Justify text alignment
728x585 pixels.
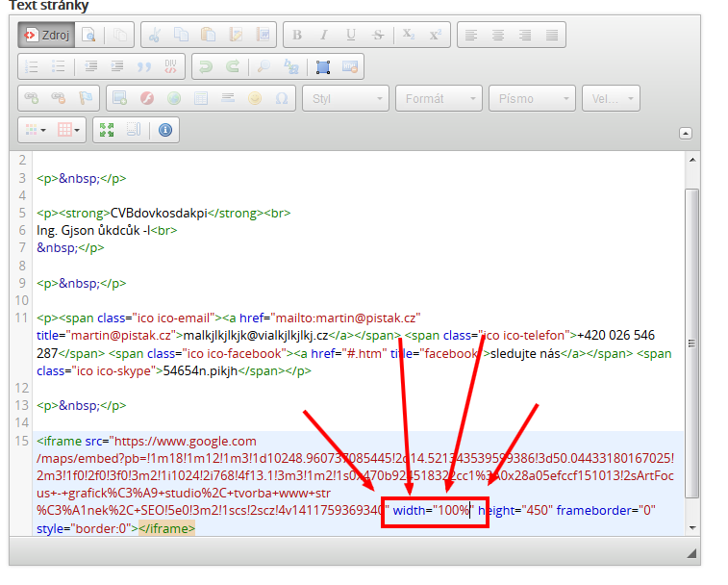pyautogui.click(x=552, y=35)
